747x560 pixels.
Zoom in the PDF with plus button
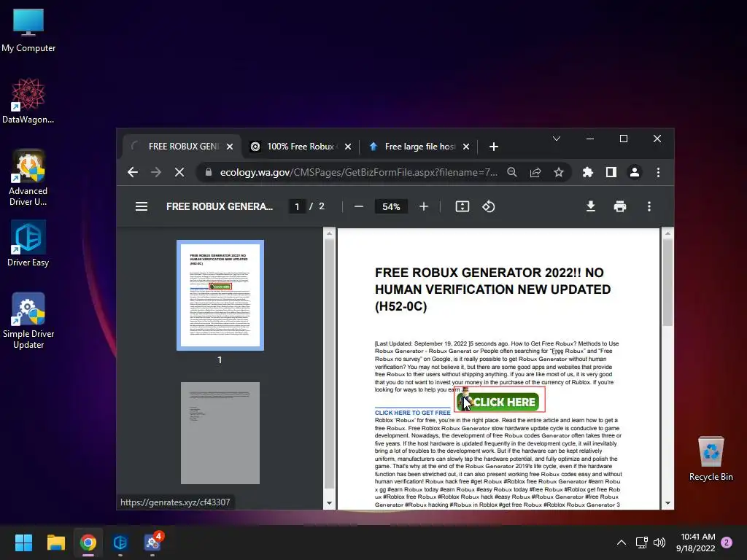point(424,206)
